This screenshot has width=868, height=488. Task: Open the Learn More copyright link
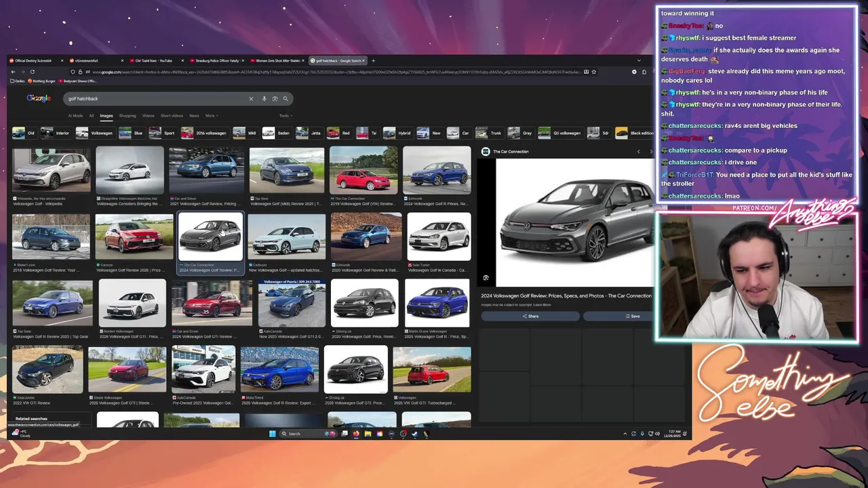tap(542, 305)
